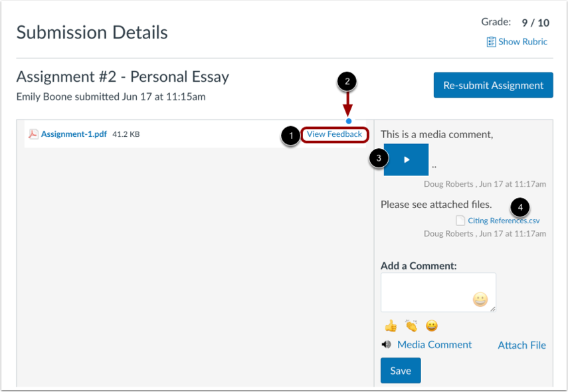The width and height of the screenshot is (568, 392).
Task: Click the '41.2 KB' file size text
Action: pyautogui.click(x=126, y=134)
